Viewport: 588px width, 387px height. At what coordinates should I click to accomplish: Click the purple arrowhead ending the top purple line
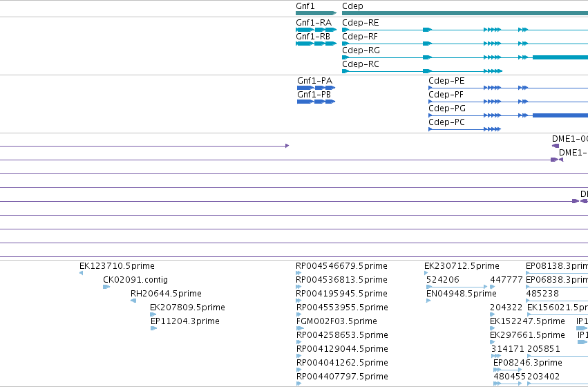287,146
